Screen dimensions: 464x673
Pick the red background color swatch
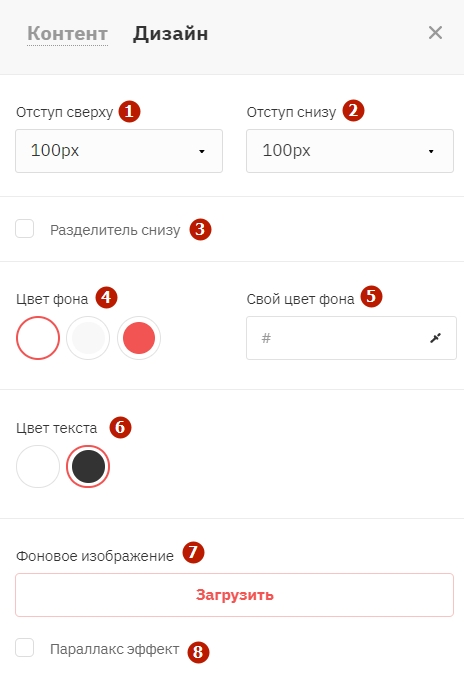tap(139, 338)
